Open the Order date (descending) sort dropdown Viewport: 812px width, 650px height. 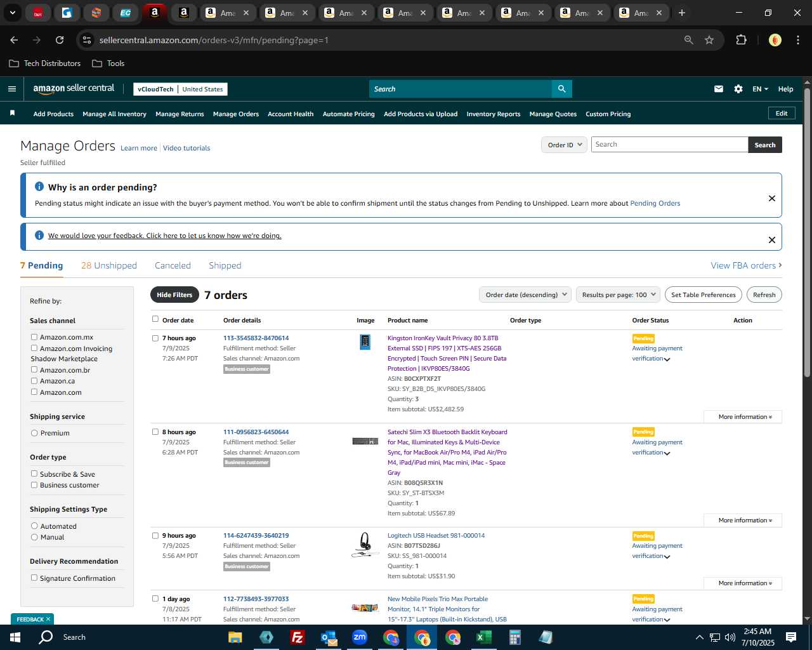(525, 295)
